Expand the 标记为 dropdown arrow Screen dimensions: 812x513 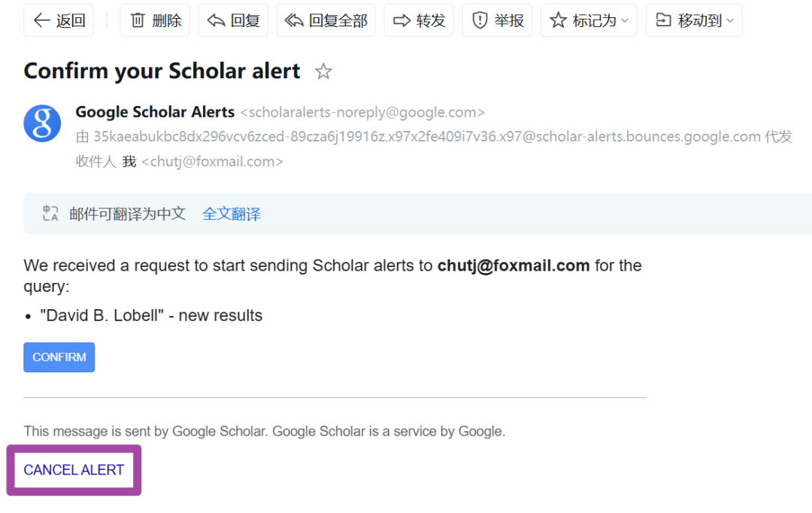pyautogui.click(x=625, y=21)
